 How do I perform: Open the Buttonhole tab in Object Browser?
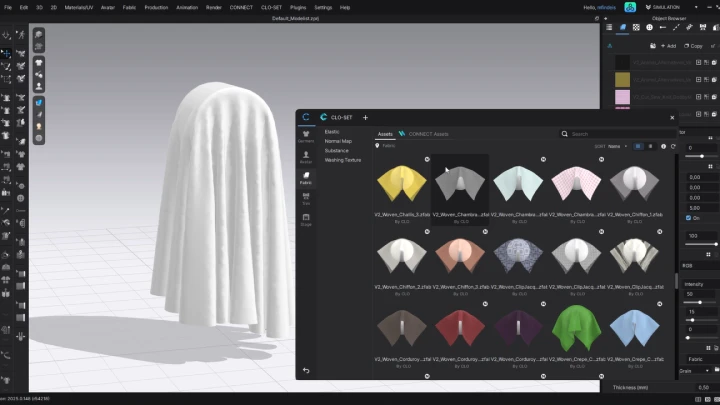[x=663, y=28]
